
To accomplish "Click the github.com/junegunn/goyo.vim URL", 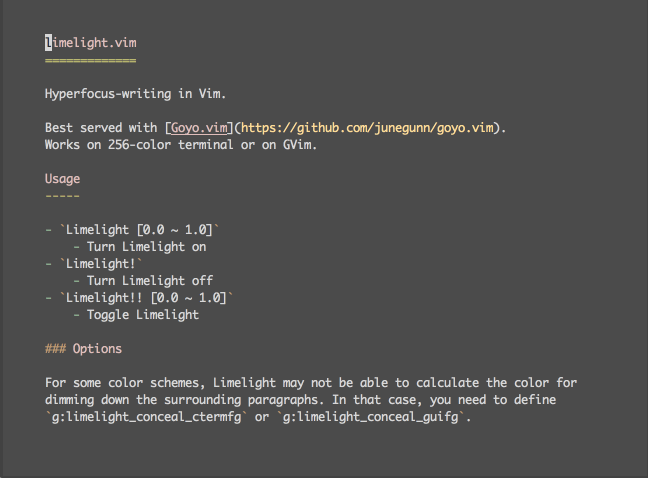I will coord(367,128).
